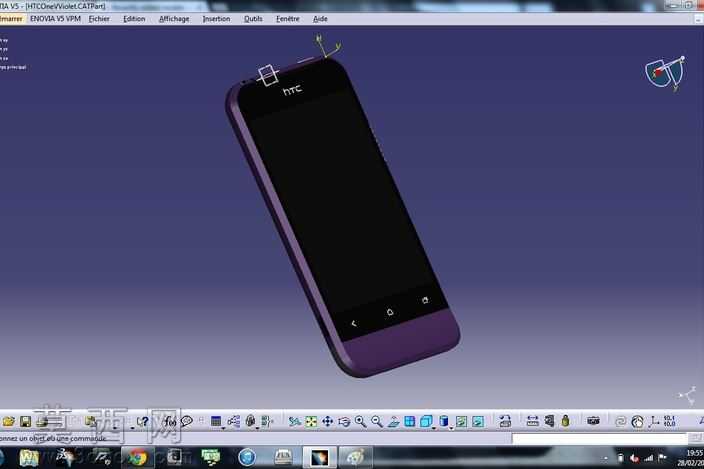Image resolution: width=704 pixels, height=469 pixels.
Task: Click the Axis System icon
Action: (x=654, y=421)
